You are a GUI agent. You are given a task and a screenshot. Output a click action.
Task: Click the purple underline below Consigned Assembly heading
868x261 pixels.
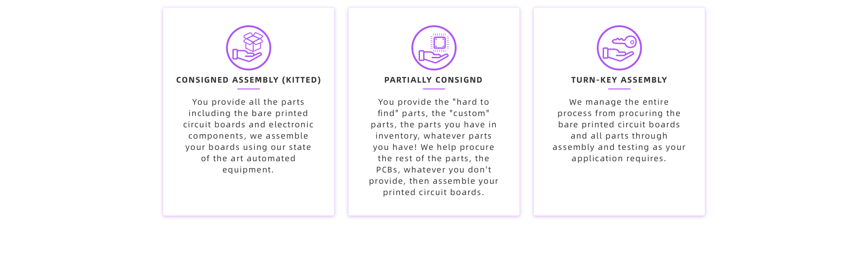(249, 89)
